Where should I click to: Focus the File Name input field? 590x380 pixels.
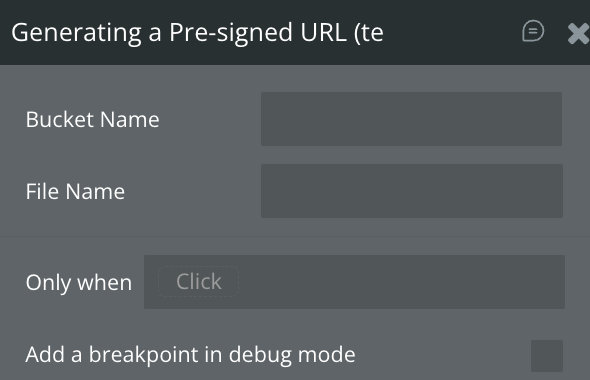pos(412,191)
